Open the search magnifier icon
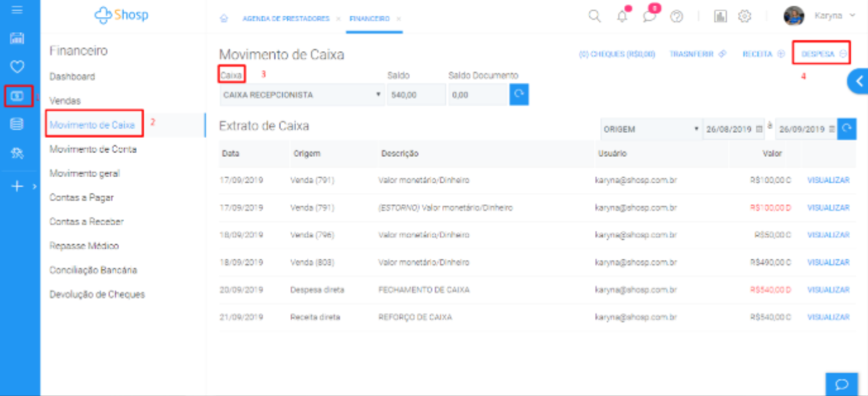868x396 pixels. 594,16
